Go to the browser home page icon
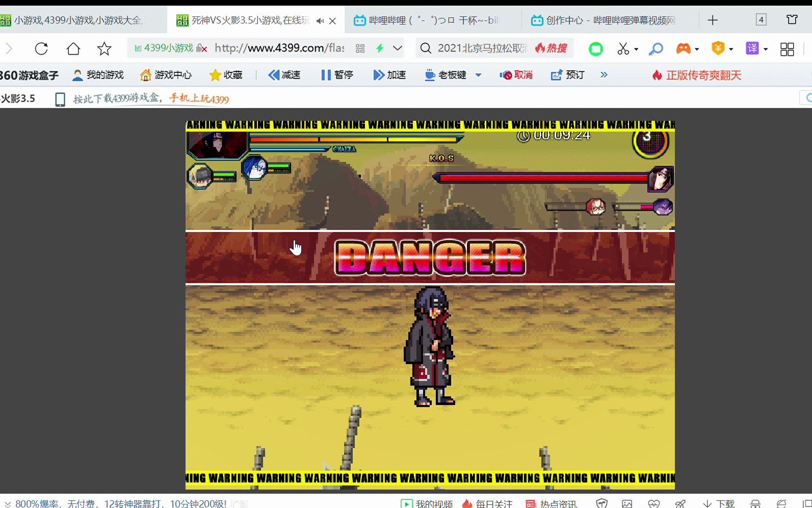This screenshot has width=812, height=508. (x=73, y=48)
